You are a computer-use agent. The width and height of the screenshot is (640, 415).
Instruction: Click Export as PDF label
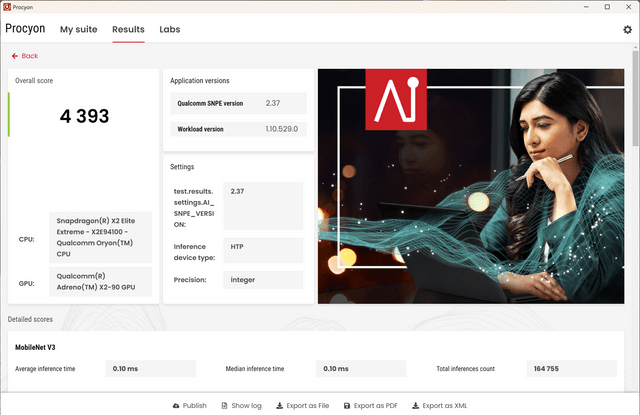376,406
